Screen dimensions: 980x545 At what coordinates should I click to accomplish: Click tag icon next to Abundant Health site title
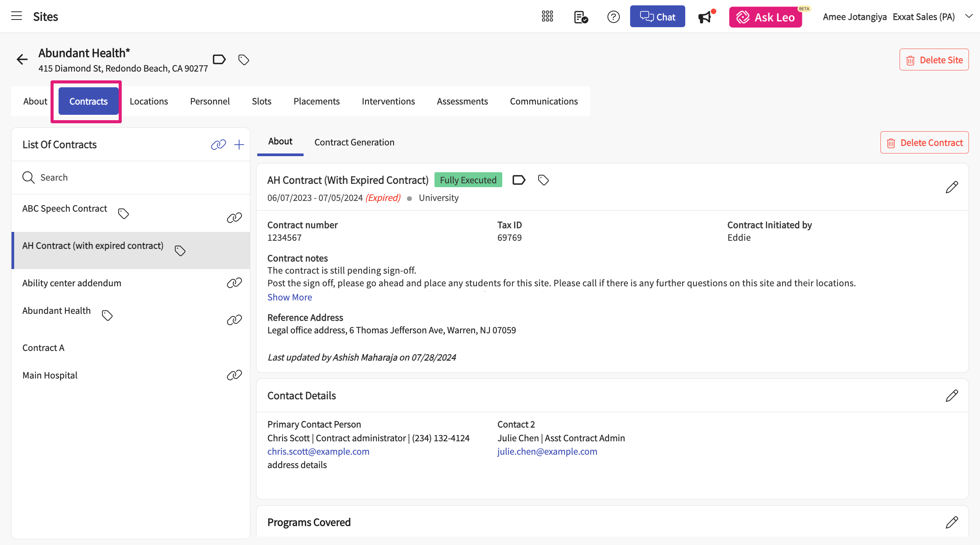coord(244,60)
